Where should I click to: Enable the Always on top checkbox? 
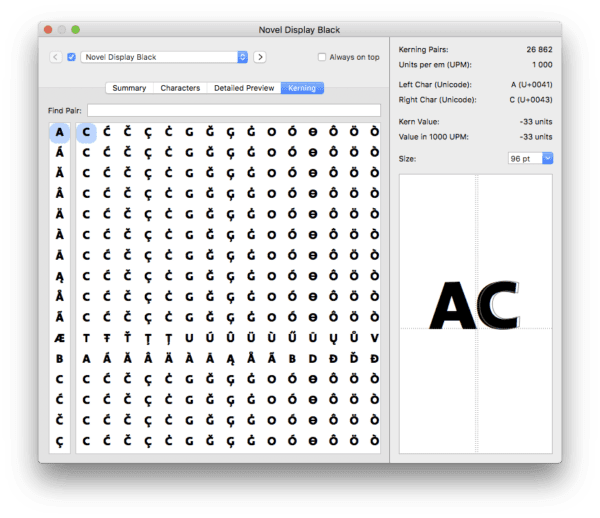tap(322, 57)
